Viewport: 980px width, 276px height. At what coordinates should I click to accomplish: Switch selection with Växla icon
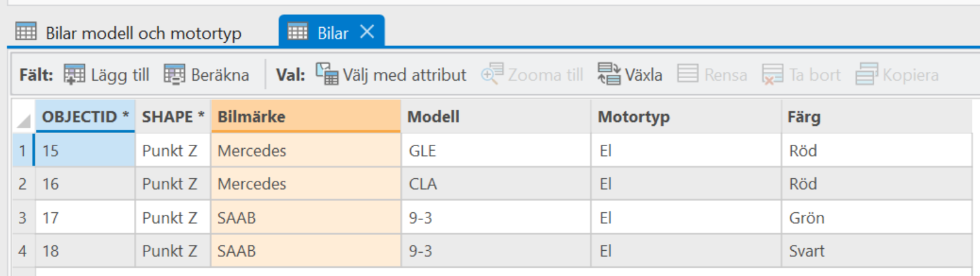click(608, 75)
